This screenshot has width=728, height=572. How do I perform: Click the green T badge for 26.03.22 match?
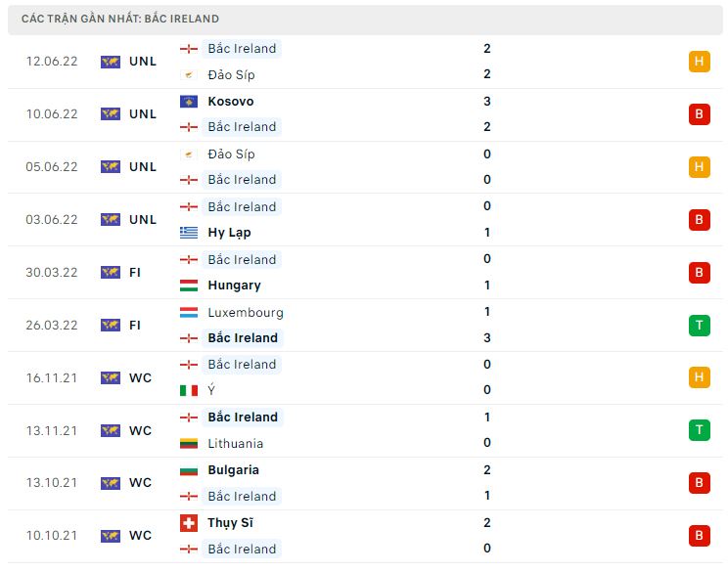point(699,325)
